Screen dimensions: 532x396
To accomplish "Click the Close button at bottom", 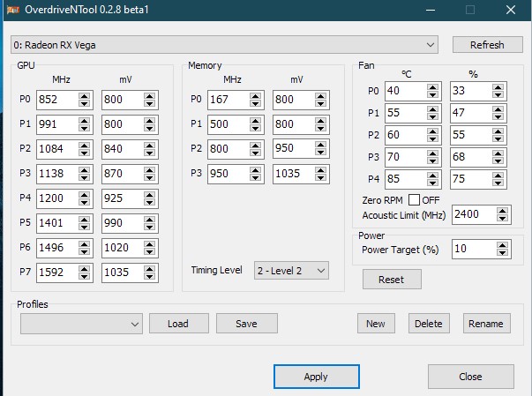I will pyautogui.click(x=470, y=377).
